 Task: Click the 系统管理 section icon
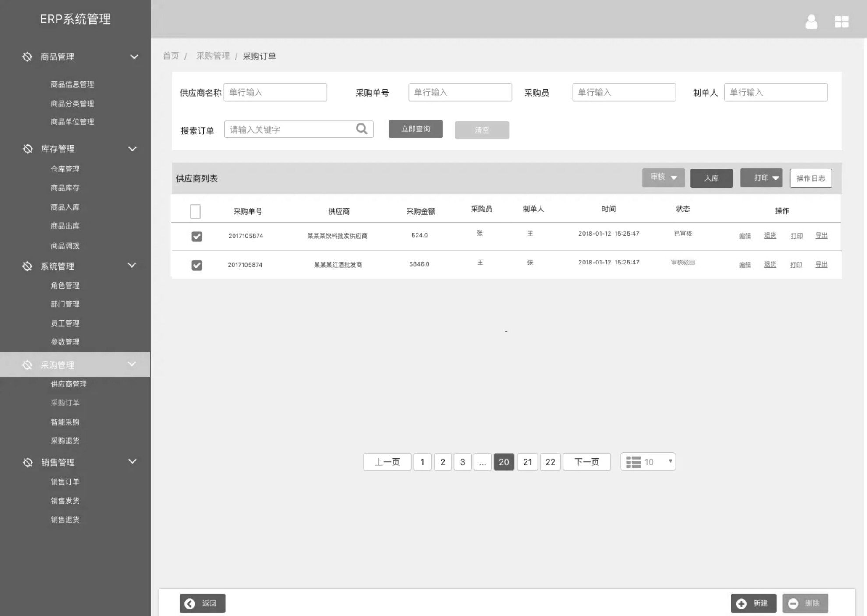[x=27, y=266]
